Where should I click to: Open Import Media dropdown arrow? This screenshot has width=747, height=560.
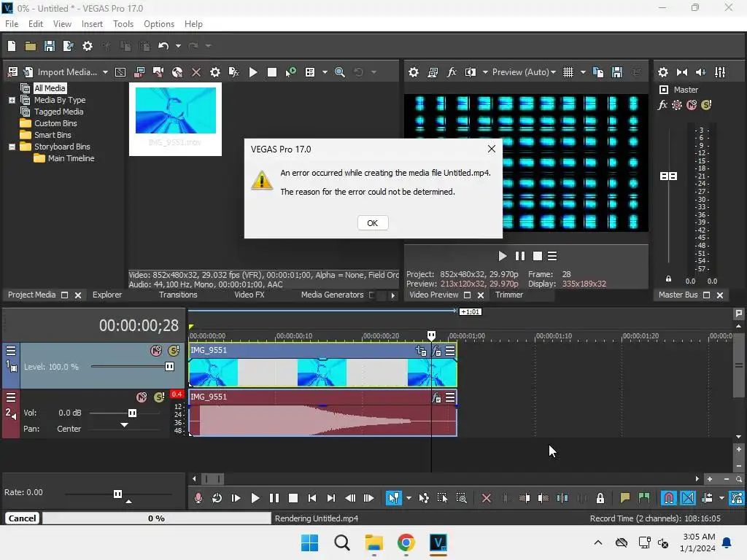[105, 72]
